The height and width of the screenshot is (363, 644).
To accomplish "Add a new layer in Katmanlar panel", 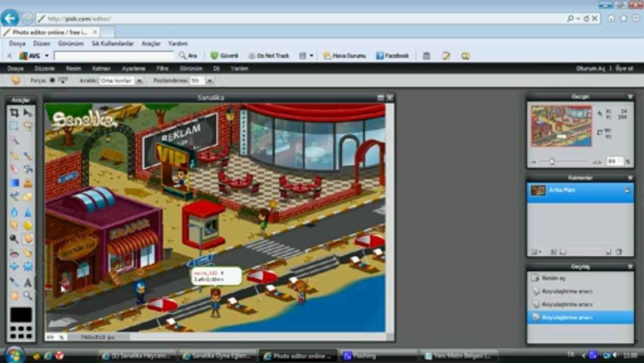I will [x=608, y=252].
